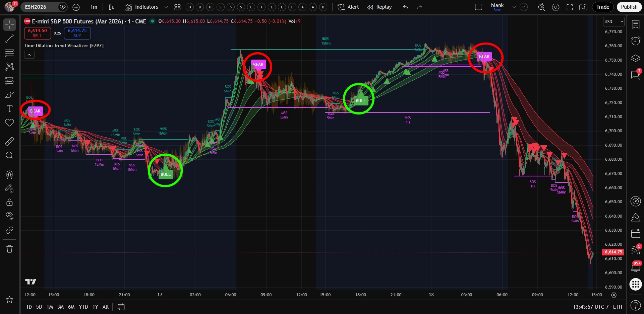Toggle Magnet mode for drawings
This screenshot has width=644, height=314.
(x=9, y=174)
